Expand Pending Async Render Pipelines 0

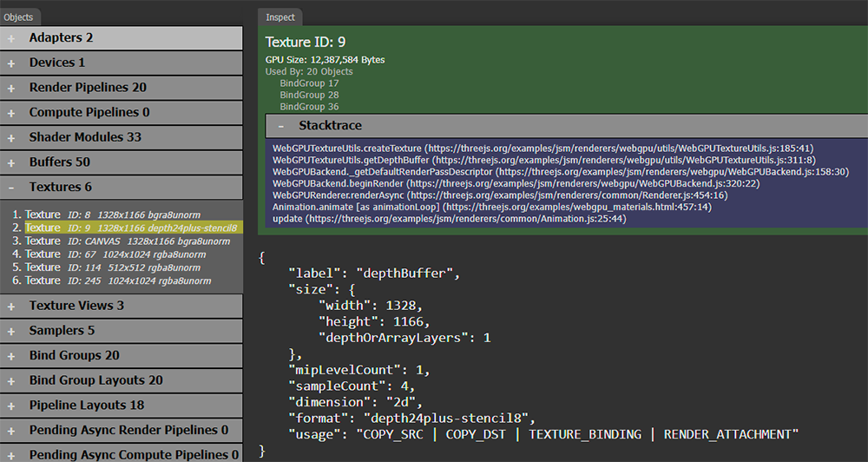point(122,431)
